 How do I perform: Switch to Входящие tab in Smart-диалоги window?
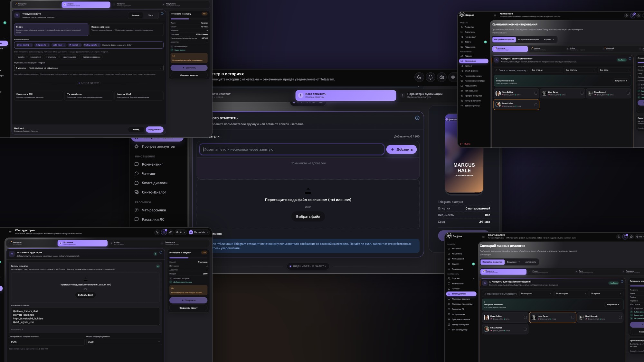click(513, 262)
